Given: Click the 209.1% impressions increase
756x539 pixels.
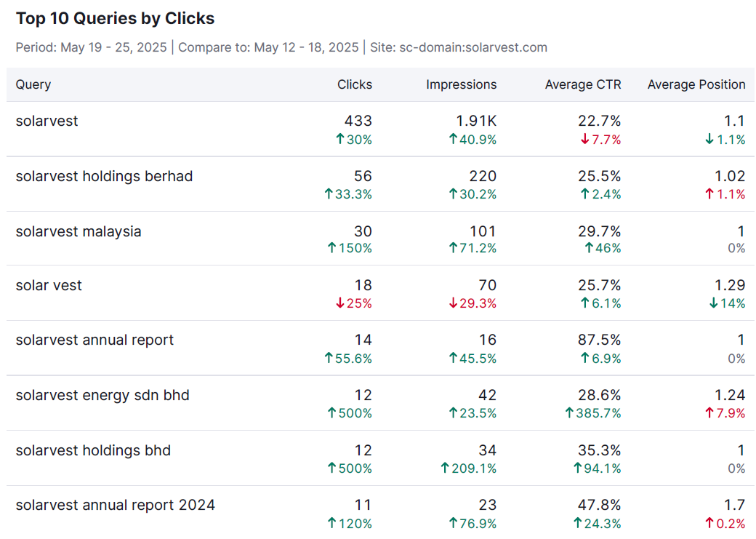Looking at the screenshot, I should click(469, 468).
